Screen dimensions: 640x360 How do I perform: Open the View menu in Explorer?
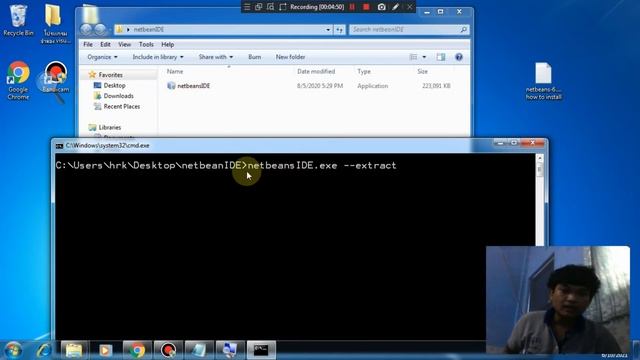[x=124, y=44]
